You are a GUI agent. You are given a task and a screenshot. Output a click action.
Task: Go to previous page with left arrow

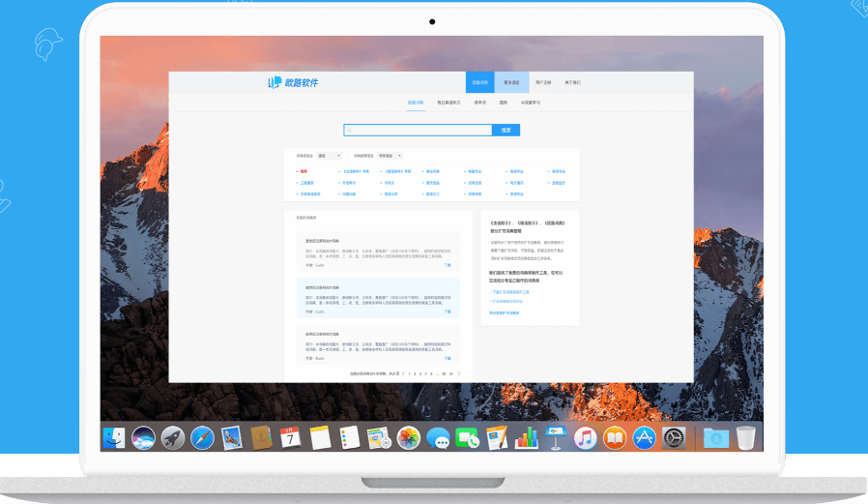(x=403, y=373)
